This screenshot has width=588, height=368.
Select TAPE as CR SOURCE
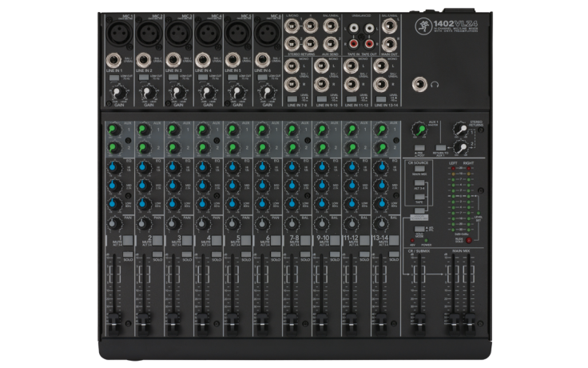click(x=419, y=197)
